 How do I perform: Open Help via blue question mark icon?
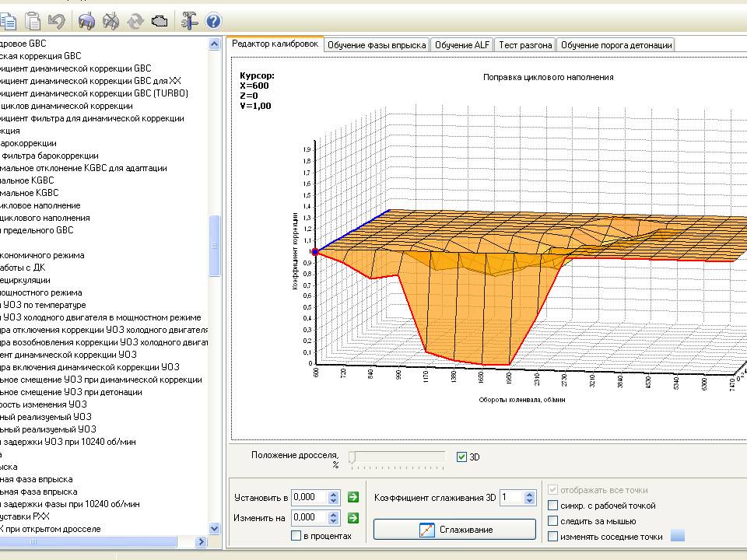point(213,21)
